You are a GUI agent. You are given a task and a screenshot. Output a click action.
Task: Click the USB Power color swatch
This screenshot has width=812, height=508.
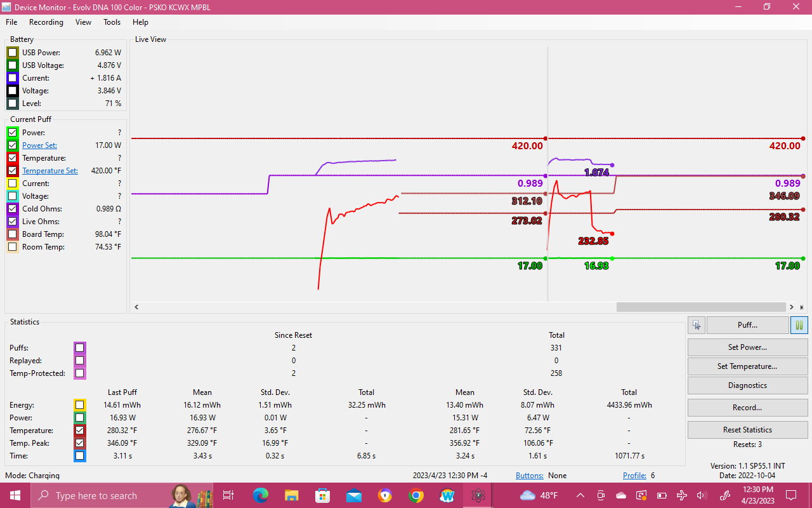click(13, 53)
